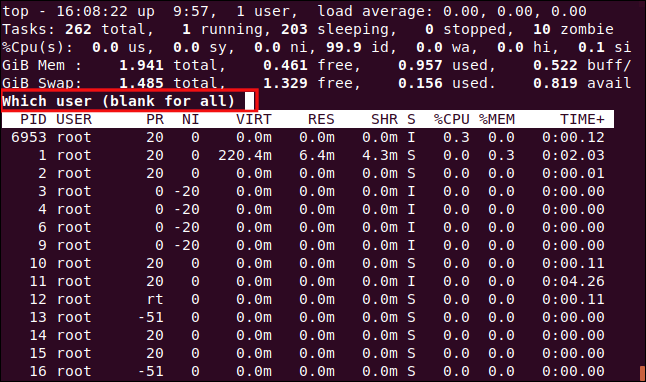Click the 0.3 %CPU value of PID 6953

(x=456, y=137)
